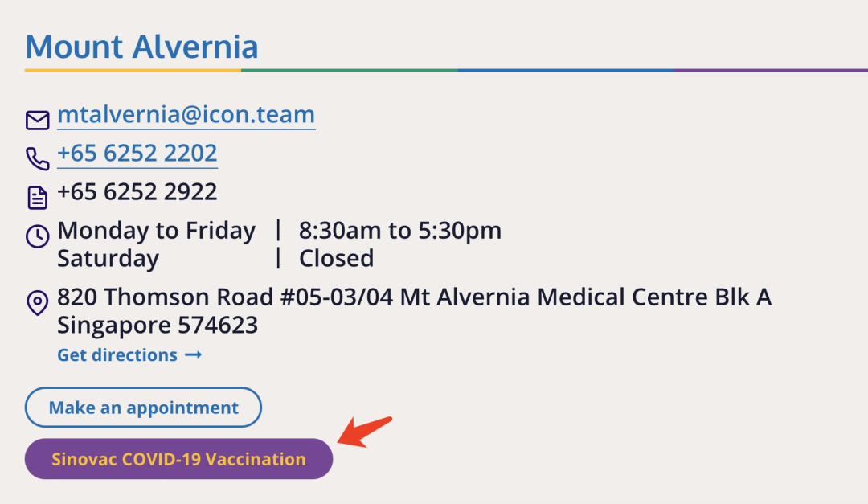Open the Sinovac COVID-19 Vaccination button

pyautogui.click(x=178, y=459)
